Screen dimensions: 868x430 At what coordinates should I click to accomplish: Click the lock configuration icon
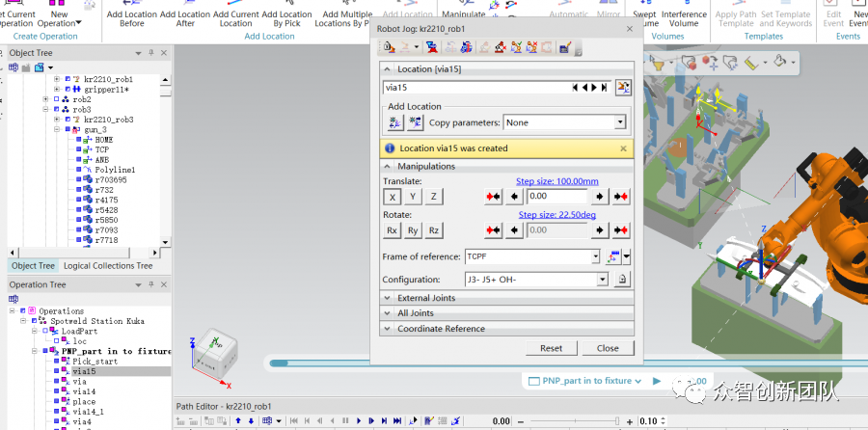tap(622, 280)
